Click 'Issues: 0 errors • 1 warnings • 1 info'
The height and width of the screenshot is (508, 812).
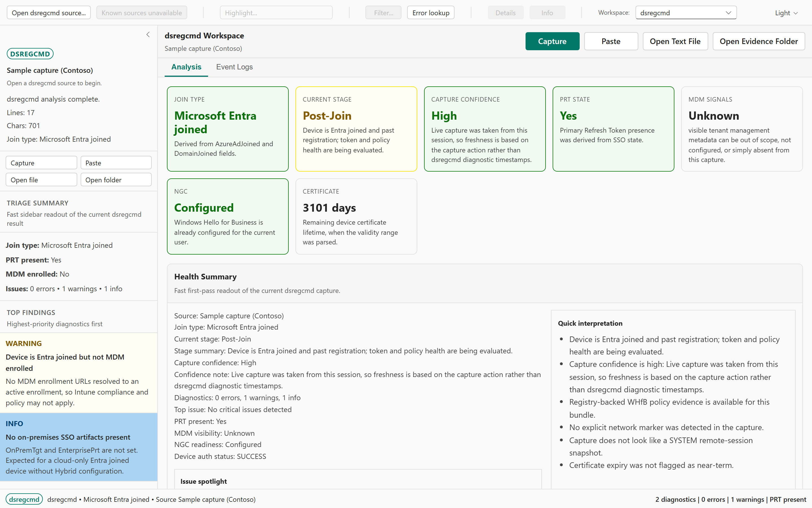64,289
